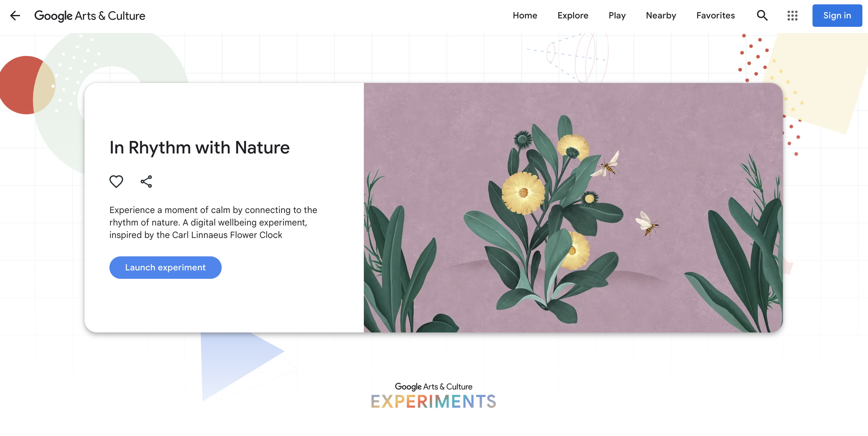Image resolution: width=868 pixels, height=436 pixels.
Task: Go to the Nearby section
Action: coord(660,16)
